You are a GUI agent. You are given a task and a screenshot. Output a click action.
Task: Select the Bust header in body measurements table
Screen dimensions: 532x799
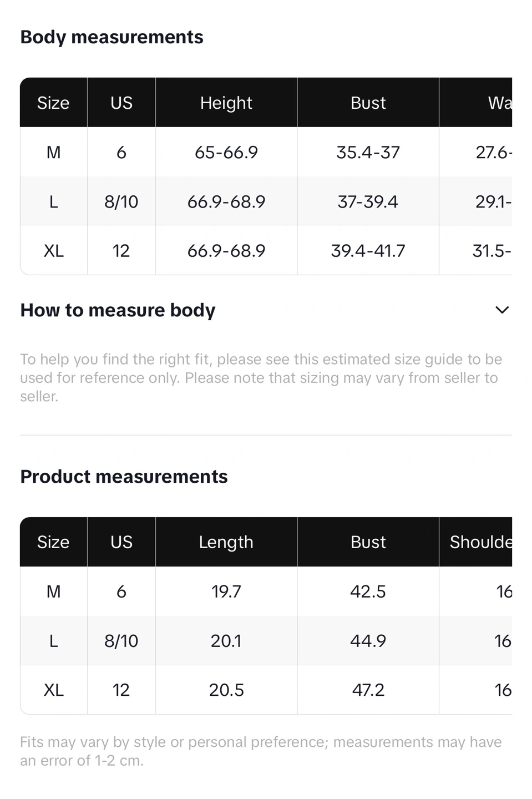tap(368, 103)
